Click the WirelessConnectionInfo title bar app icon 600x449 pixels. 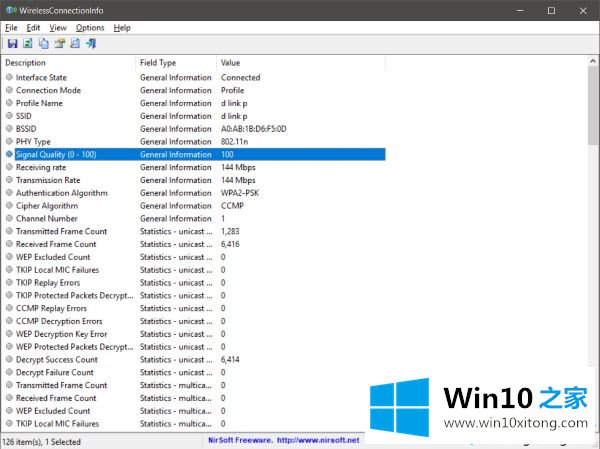point(11,10)
